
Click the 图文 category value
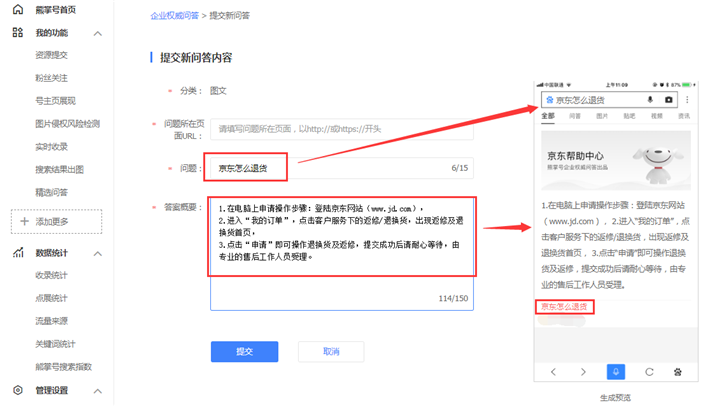pyautogui.click(x=218, y=91)
